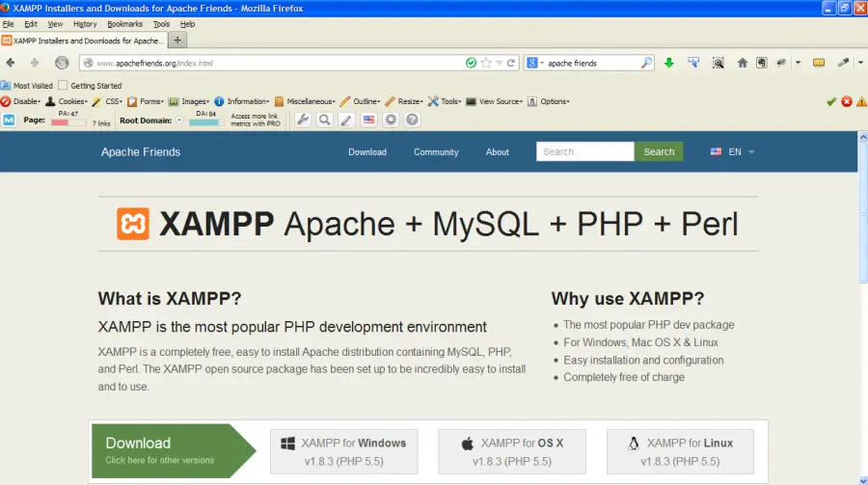The image size is (868, 485).
Task: Download XAMPP for Linux
Action: (x=680, y=452)
